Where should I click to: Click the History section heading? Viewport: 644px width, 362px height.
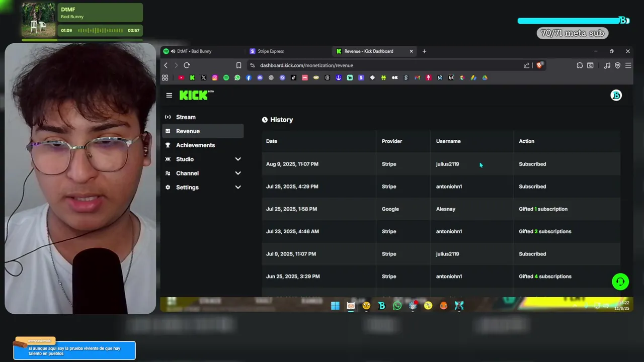point(278,120)
